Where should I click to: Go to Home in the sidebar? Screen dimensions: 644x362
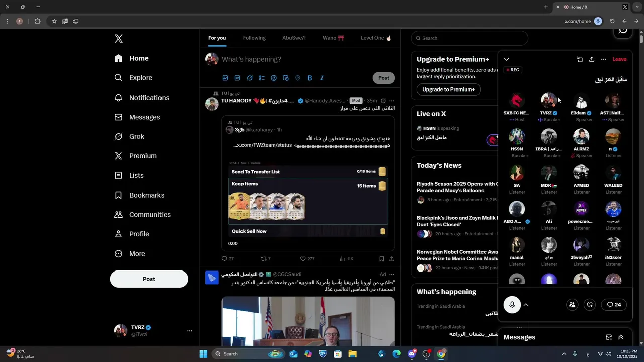[x=131, y=58]
